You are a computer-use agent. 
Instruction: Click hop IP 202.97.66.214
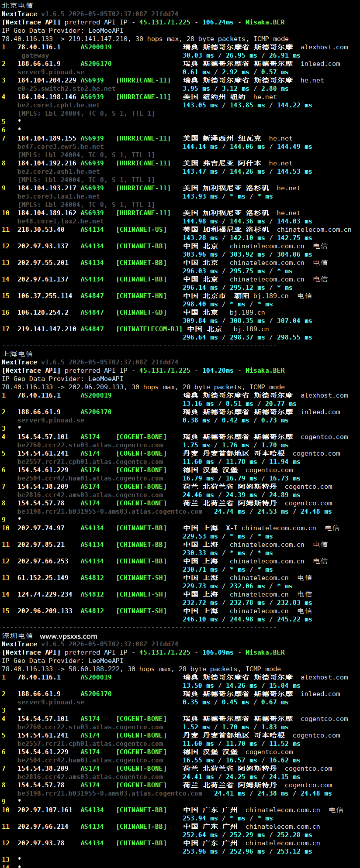click(43, 827)
